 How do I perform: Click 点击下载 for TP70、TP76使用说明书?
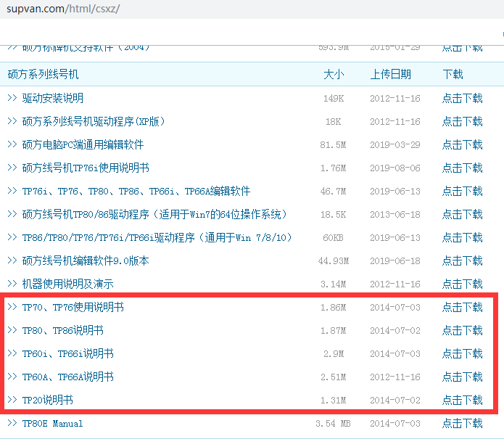pyautogui.click(x=462, y=308)
